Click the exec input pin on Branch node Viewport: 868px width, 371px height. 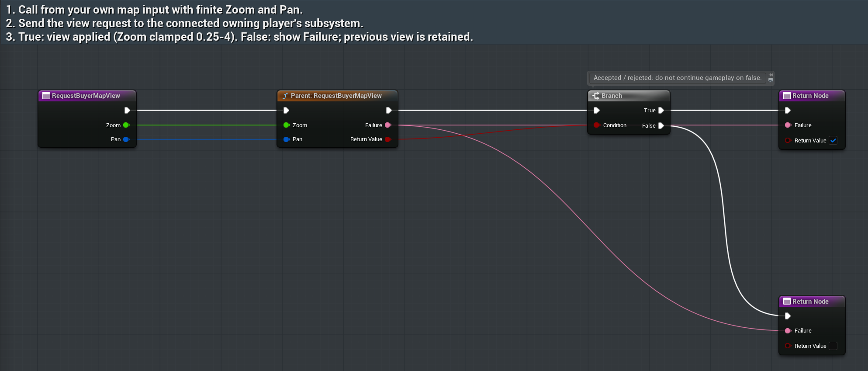point(597,110)
